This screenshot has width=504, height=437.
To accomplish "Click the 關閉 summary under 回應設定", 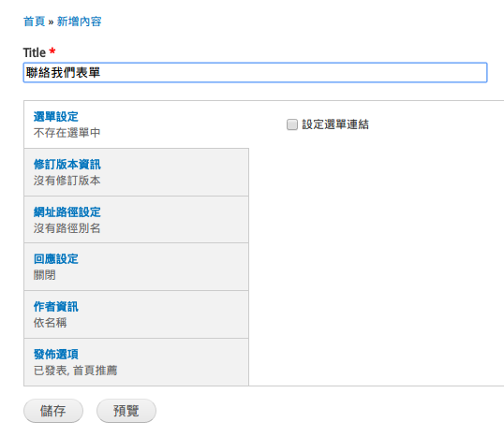I will [x=45, y=275].
